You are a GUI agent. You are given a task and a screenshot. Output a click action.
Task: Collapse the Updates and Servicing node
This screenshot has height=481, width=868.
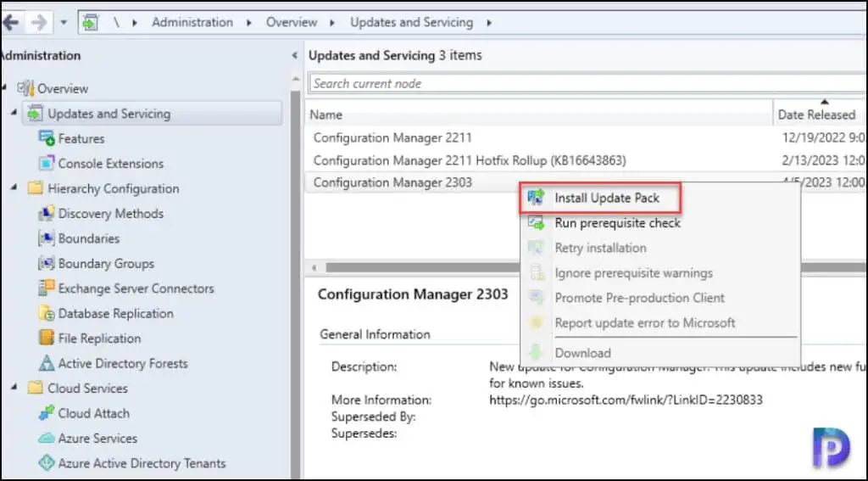click(14, 113)
